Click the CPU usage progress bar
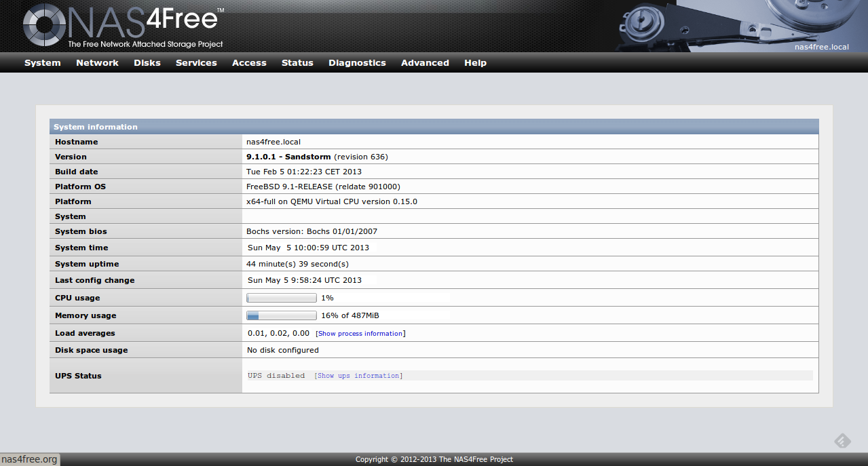Screen dimensions: 868x466 click(x=281, y=297)
